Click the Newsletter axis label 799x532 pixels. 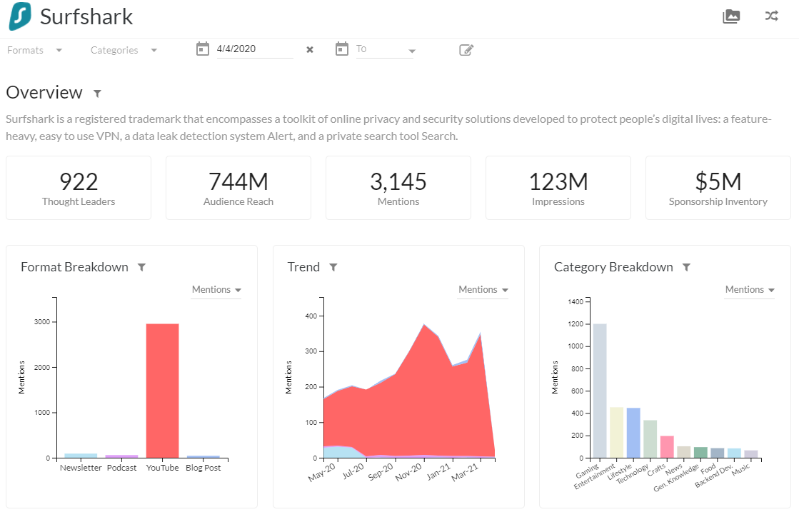(81, 468)
